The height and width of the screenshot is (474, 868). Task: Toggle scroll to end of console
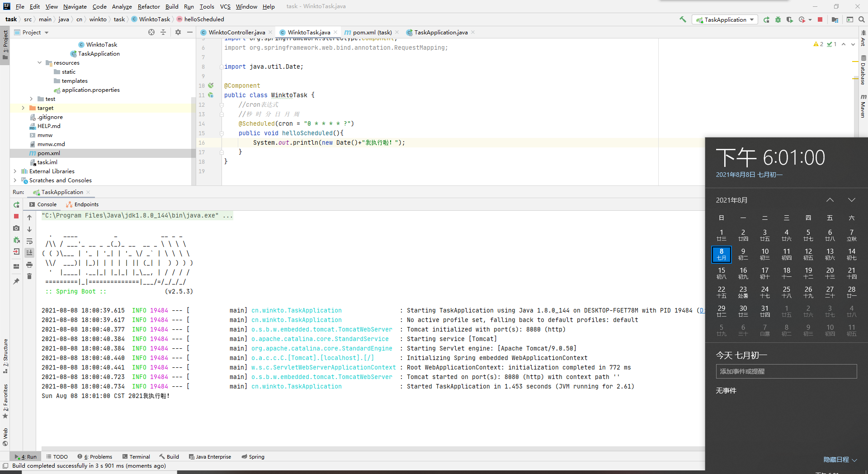click(x=29, y=253)
